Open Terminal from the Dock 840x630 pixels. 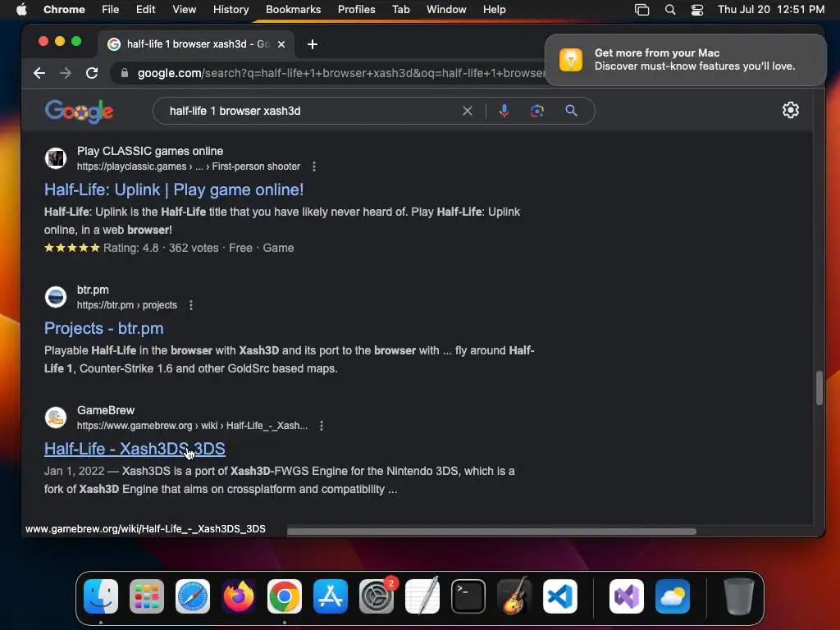468,596
